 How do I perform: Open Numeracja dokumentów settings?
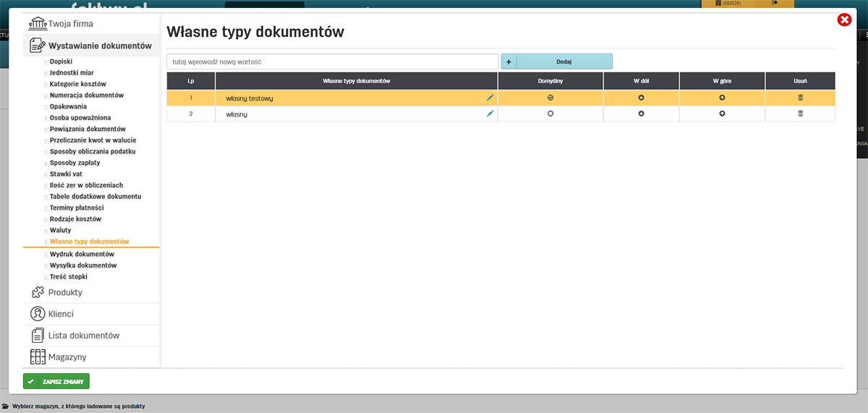tap(87, 95)
